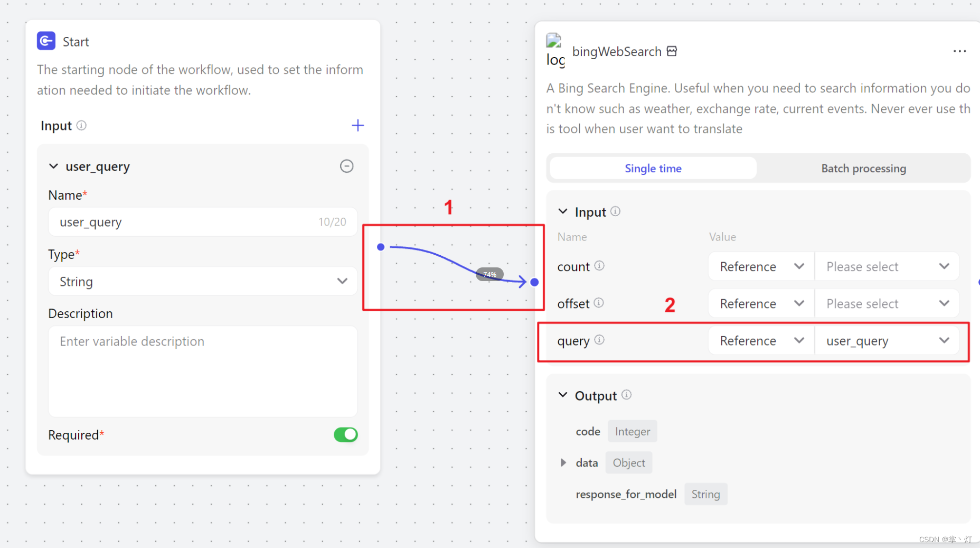
Task: Click the bingWebSearch node title
Action: 617,51
